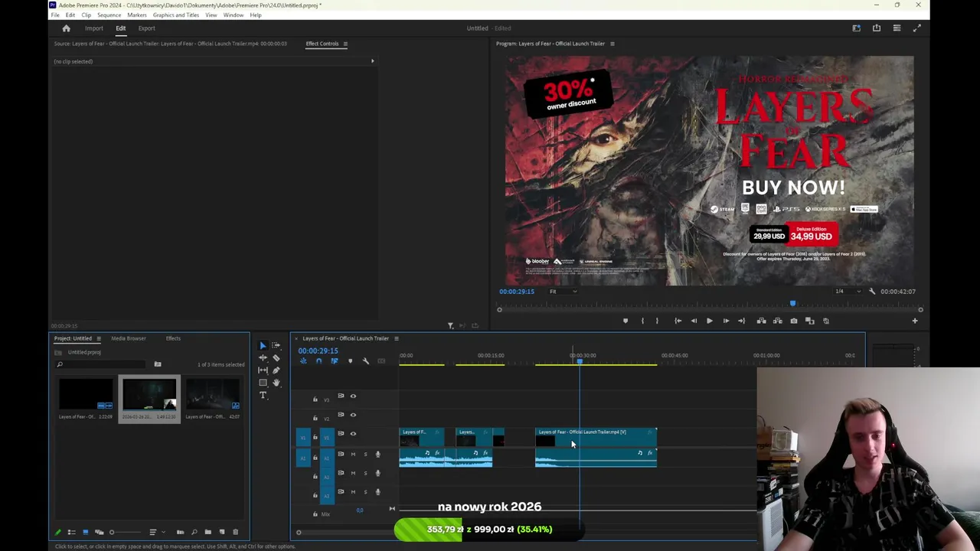Select the Slip tool
980x551 pixels.
(263, 370)
